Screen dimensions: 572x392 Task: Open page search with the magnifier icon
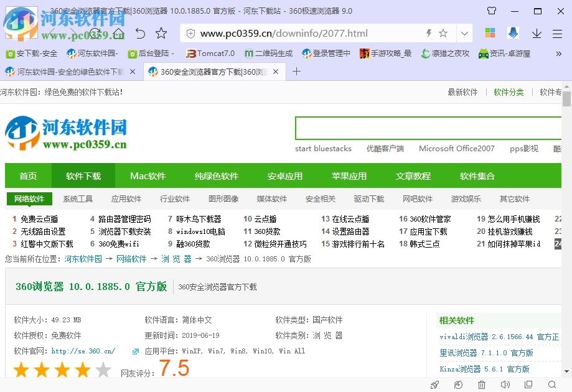click(x=551, y=385)
